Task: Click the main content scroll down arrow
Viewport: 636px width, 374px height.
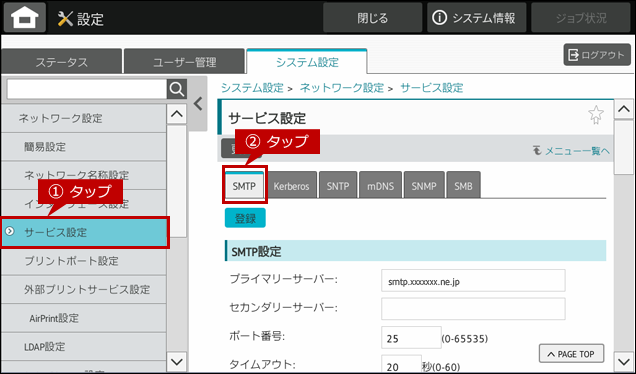Action: point(623,360)
